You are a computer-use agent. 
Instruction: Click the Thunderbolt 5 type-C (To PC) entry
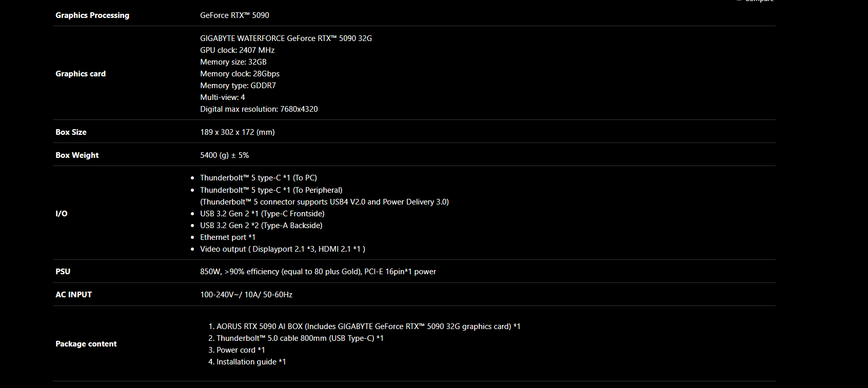(258, 178)
